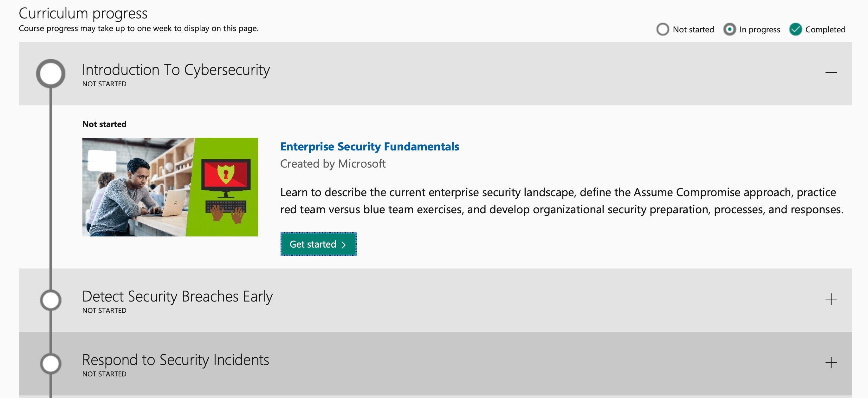Click the Enterprise Security Fundamentals course thumbnail
The height and width of the screenshot is (398, 868).
click(170, 187)
